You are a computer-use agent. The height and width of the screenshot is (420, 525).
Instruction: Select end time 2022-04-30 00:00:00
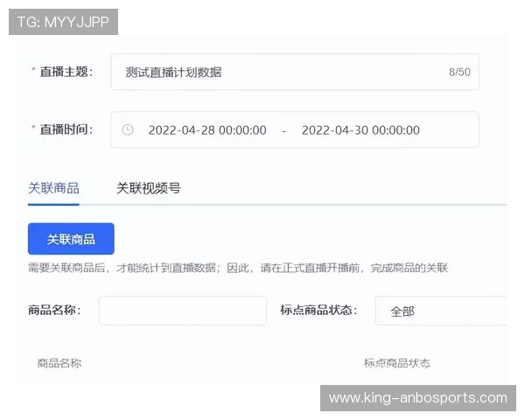pyautogui.click(x=360, y=130)
